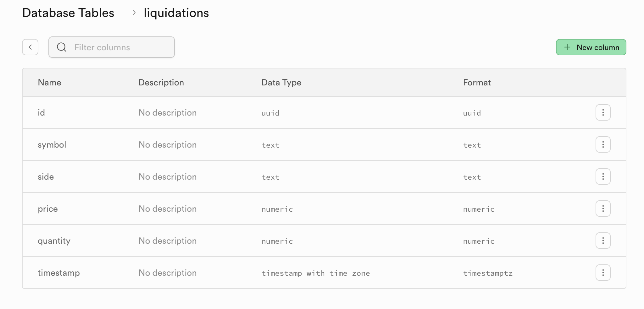
Task: Open the three-dot menu for symbol column
Action: (603, 144)
